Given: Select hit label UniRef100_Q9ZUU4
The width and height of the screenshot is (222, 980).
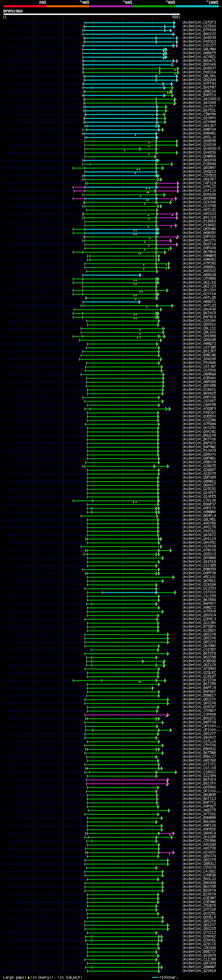Looking at the screenshot, I should coord(199,80).
